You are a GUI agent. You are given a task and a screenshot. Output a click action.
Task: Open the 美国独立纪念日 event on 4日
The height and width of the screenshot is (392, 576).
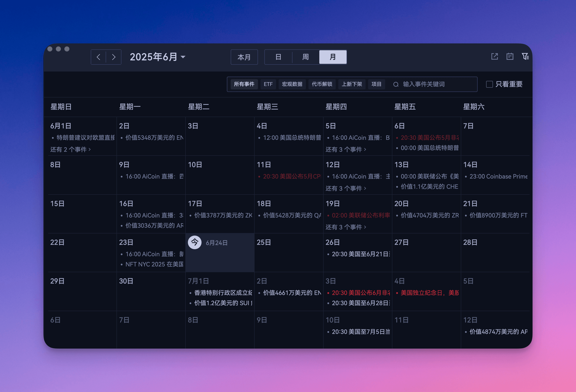427,293
